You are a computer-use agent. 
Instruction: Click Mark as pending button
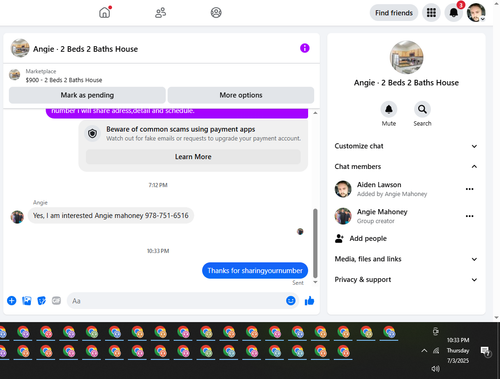[87, 95]
